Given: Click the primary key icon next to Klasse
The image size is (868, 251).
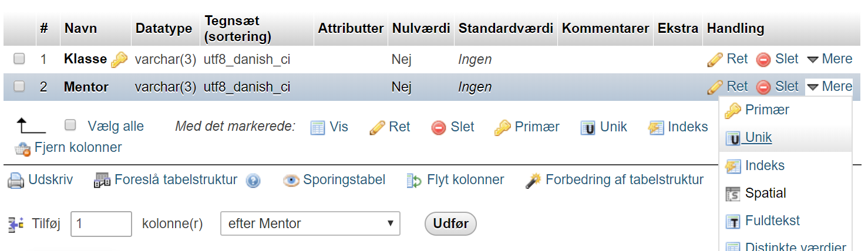Looking at the screenshot, I should (119, 59).
